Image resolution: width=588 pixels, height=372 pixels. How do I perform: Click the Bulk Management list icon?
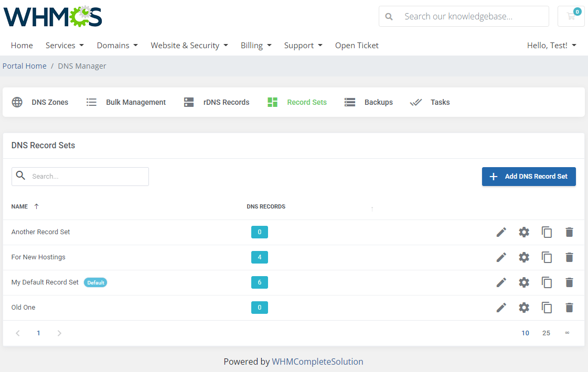(x=91, y=102)
